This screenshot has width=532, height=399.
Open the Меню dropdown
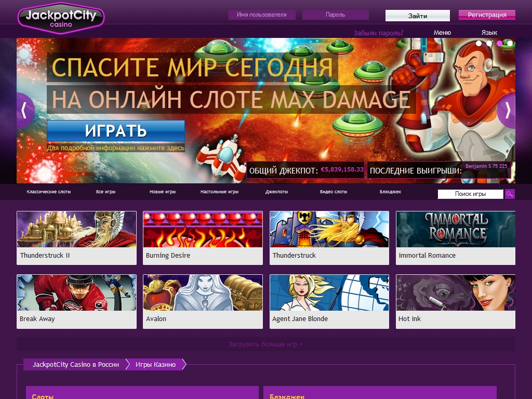click(x=442, y=33)
